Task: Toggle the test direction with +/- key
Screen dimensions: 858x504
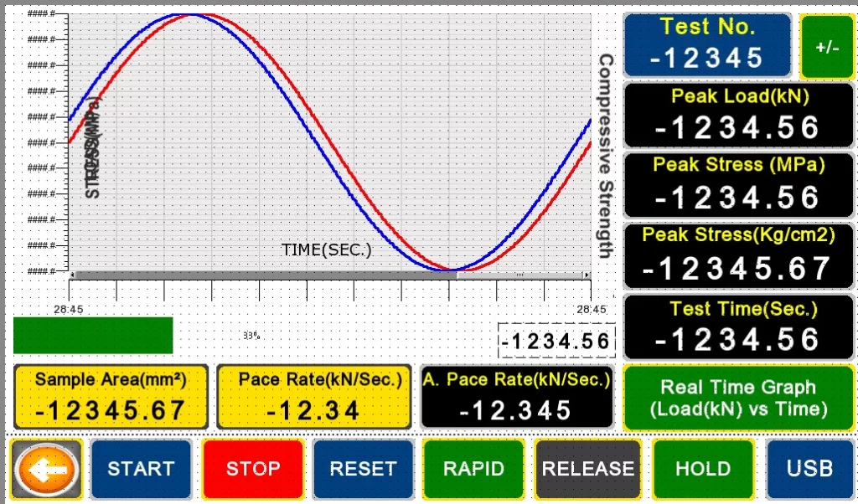Action: click(x=828, y=47)
